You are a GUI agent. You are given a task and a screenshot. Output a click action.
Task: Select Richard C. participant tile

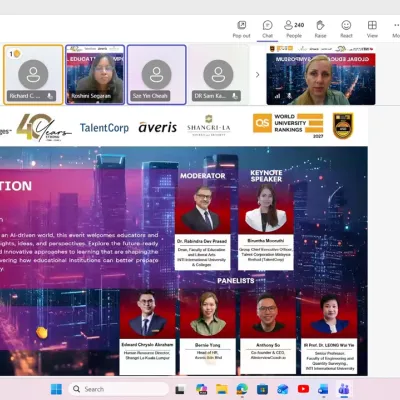33,75
